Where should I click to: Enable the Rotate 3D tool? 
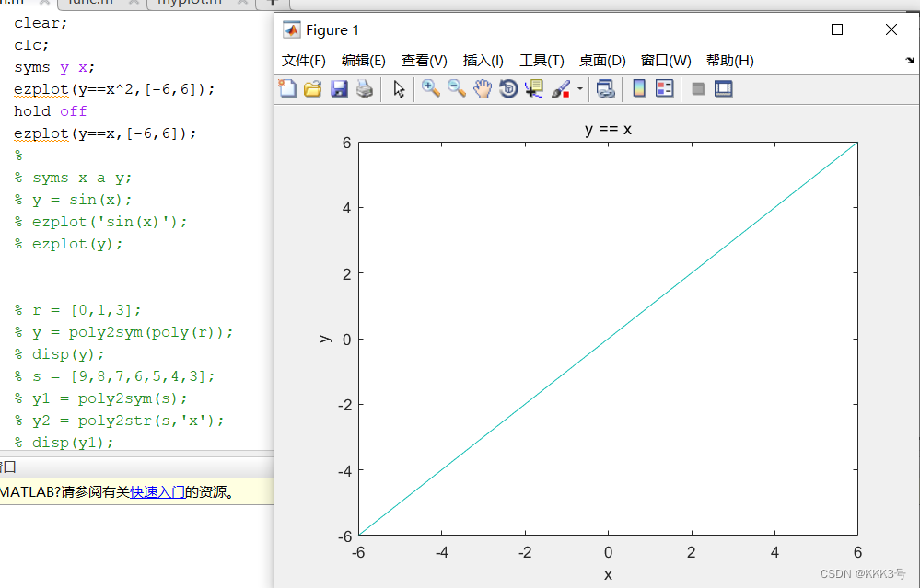pyautogui.click(x=508, y=88)
